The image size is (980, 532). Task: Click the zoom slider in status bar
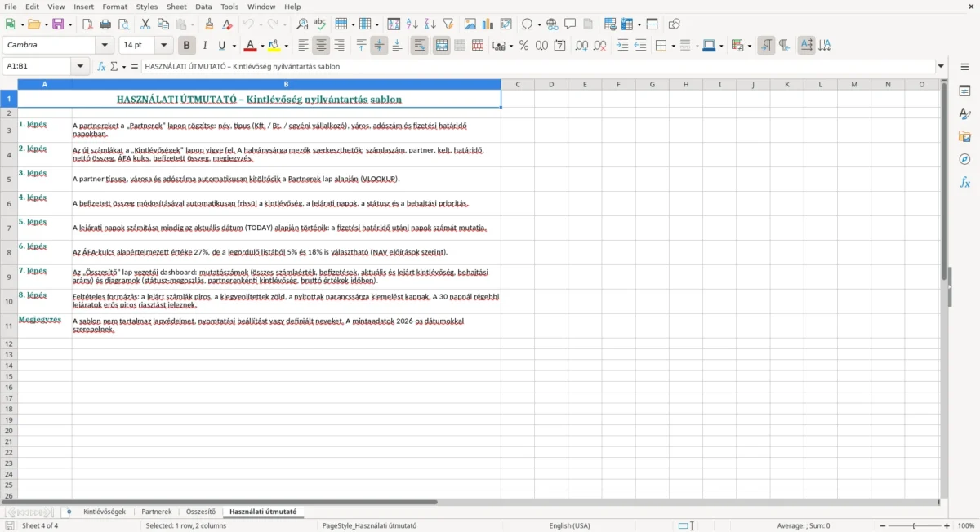click(x=914, y=526)
